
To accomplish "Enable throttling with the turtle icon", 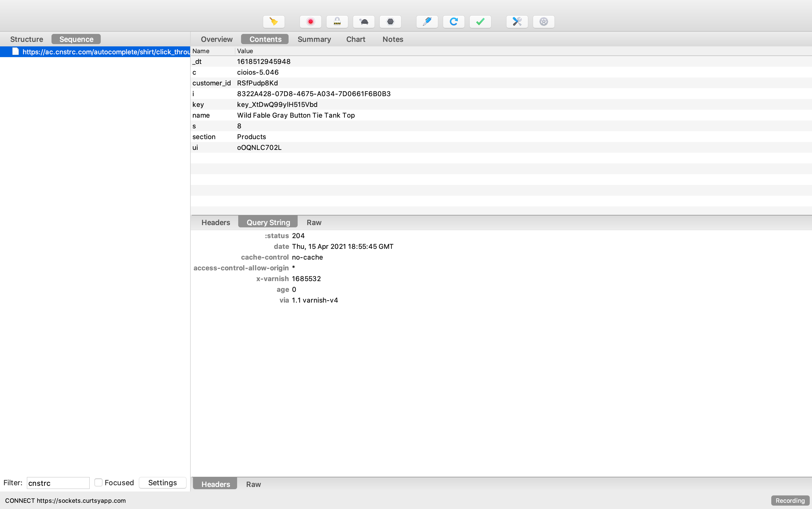I will 363,22.
